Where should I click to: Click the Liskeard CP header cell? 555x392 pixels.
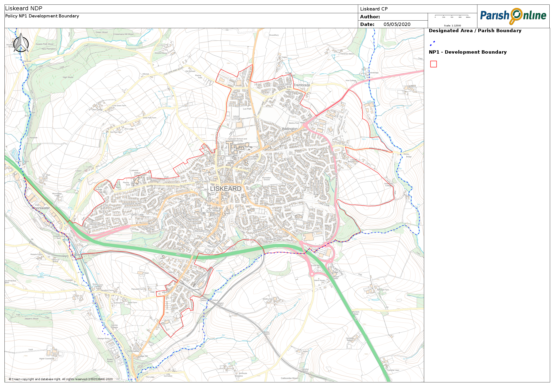click(374, 9)
